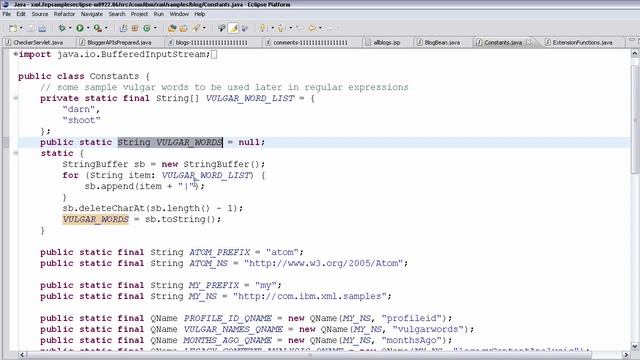
Task: Open the New Java Class dropdown arrow
Action: 155,28
